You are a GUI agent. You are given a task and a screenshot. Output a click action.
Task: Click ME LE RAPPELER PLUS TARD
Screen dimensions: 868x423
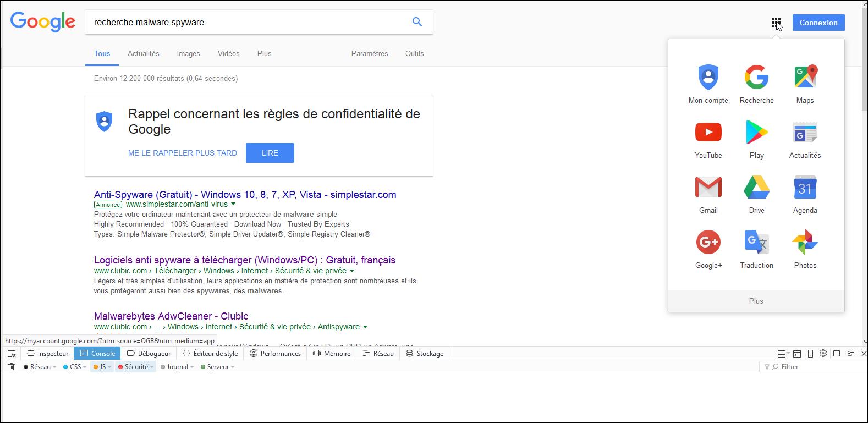click(x=183, y=153)
